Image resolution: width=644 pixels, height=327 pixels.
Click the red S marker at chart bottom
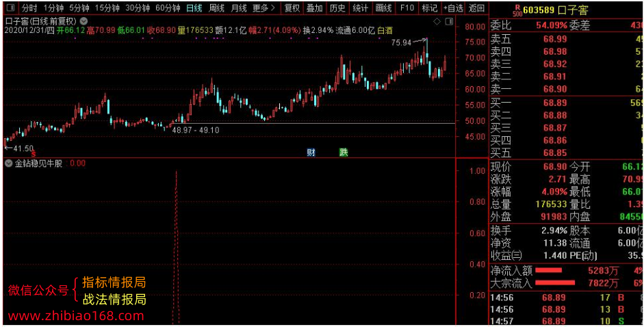click(x=34, y=154)
